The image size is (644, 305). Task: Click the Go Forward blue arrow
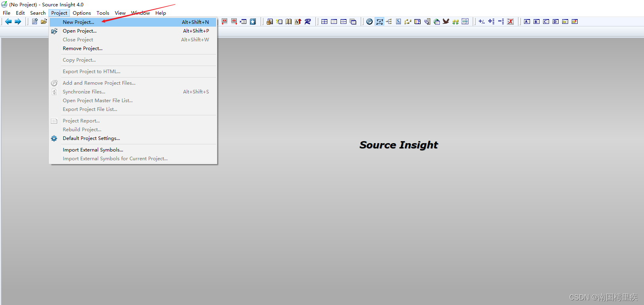click(x=18, y=21)
